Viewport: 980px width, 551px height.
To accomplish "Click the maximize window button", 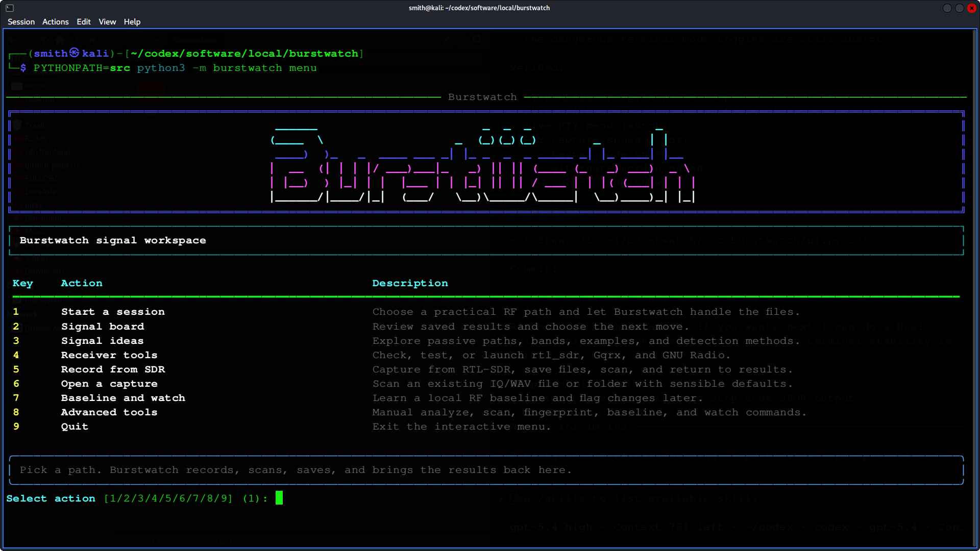I will [959, 8].
